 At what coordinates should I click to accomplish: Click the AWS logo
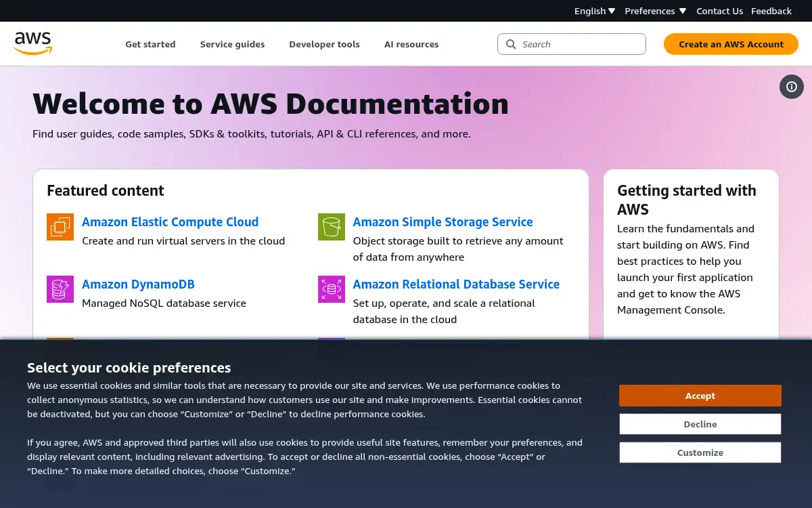pyautogui.click(x=32, y=43)
